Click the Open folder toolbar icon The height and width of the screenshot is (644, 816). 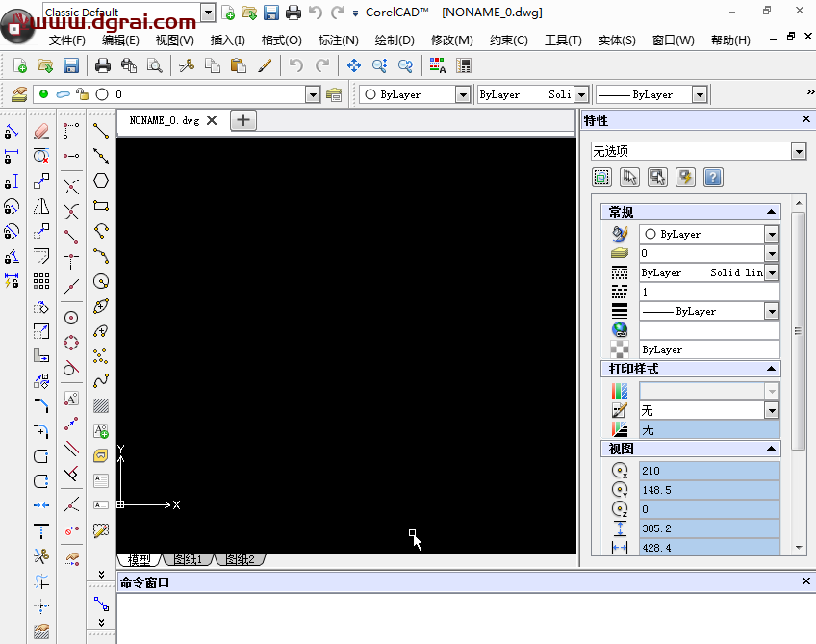(45, 65)
